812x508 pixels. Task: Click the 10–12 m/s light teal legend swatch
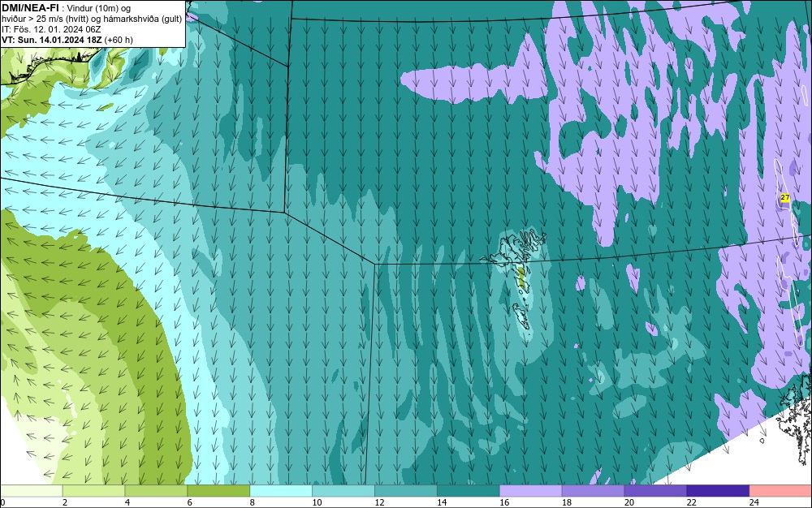coord(343,491)
